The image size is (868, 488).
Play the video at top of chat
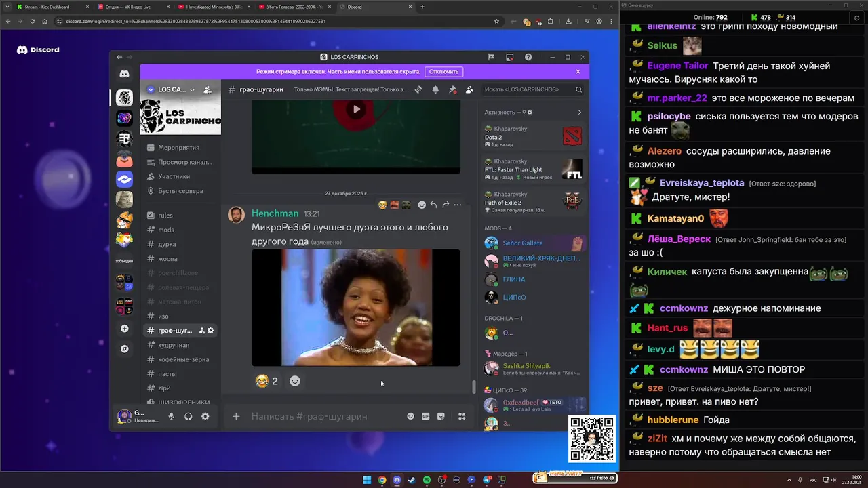coord(356,108)
